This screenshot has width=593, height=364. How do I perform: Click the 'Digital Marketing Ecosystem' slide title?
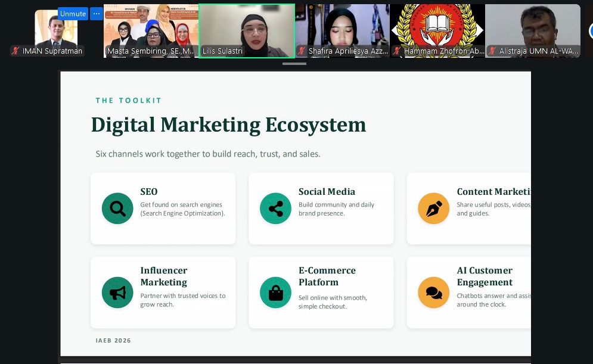pos(228,125)
